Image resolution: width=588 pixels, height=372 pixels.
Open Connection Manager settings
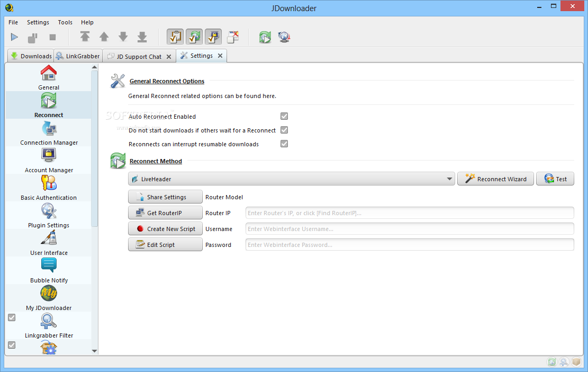[x=49, y=133]
